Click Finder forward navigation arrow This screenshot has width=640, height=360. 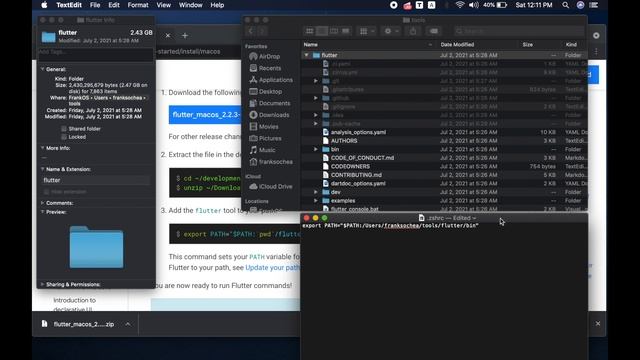pyautogui.click(x=262, y=31)
